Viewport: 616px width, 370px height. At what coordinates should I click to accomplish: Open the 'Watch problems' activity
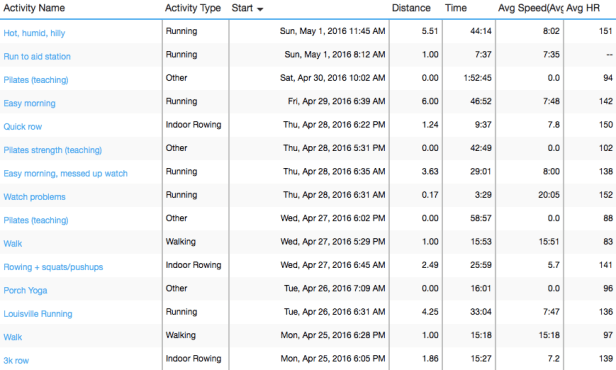click(x=35, y=197)
